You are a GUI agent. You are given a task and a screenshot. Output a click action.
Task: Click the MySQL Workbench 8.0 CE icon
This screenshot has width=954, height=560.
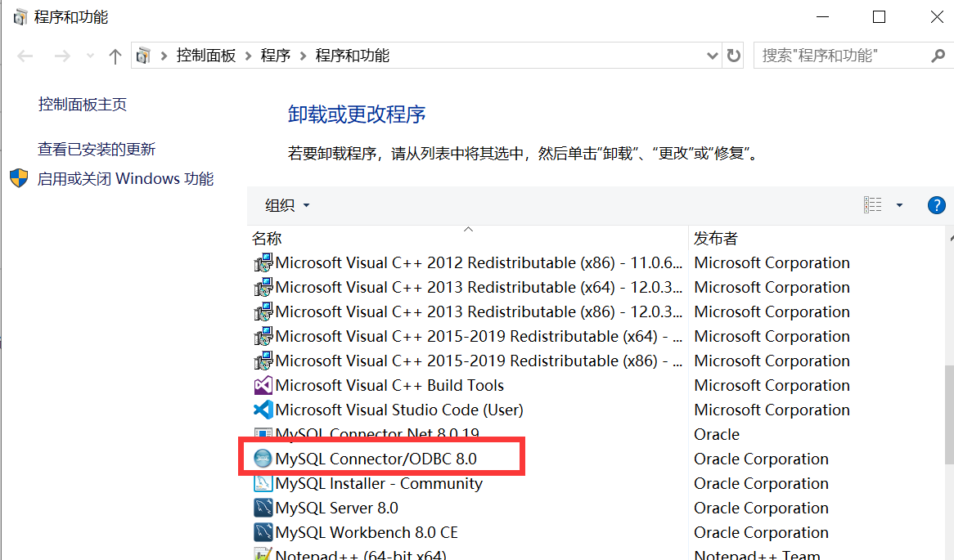(x=263, y=532)
